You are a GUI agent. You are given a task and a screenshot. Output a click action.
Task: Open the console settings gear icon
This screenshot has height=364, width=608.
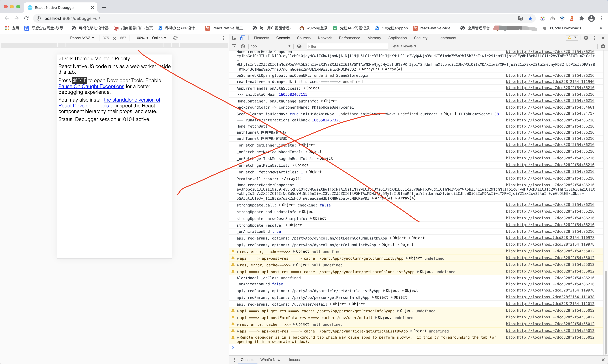click(603, 46)
